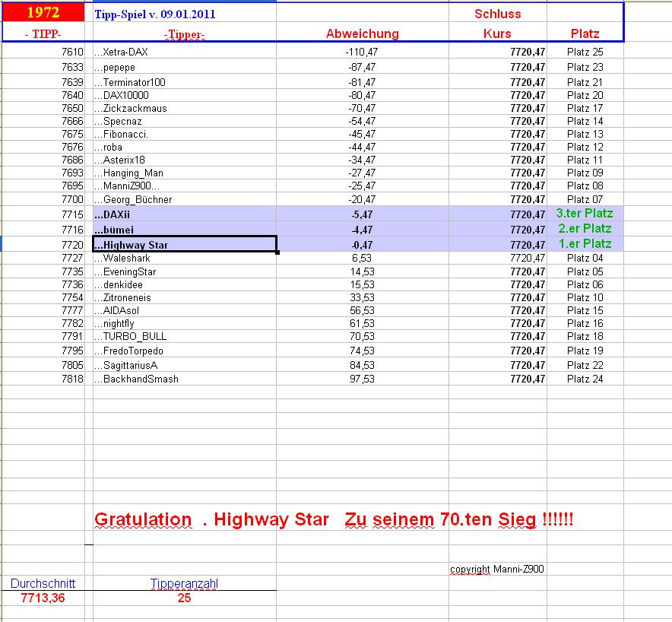Viewport: 672px width, 622px height.
Task: Select the tipper cell ...Specnaz
Action: [x=185, y=121]
